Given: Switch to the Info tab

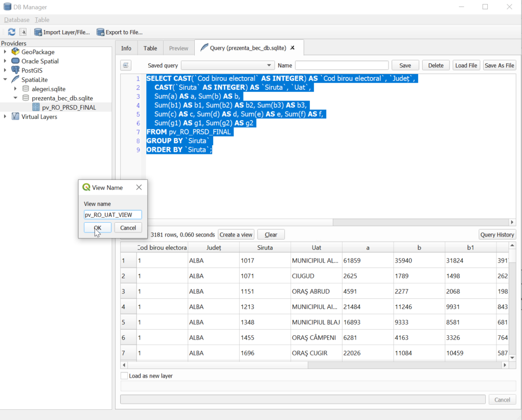Looking at the screenshot, I should point(126,48).
